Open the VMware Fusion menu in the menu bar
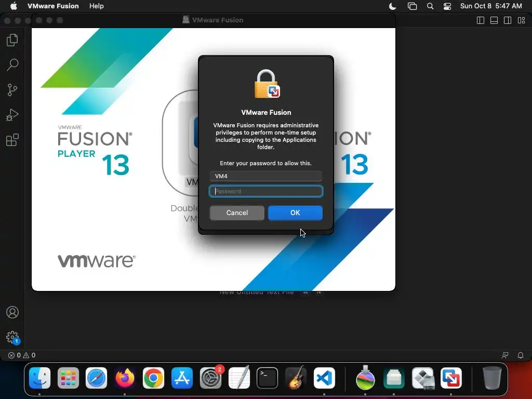The image size is (532, 399). (x=53, y=6)
